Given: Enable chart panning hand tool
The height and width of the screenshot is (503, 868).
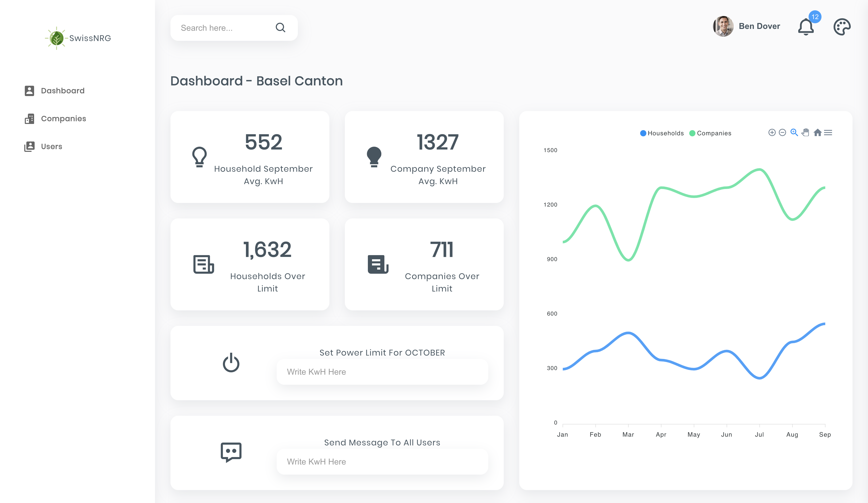Looking at the screenshot, I should (x=805, y=132).
